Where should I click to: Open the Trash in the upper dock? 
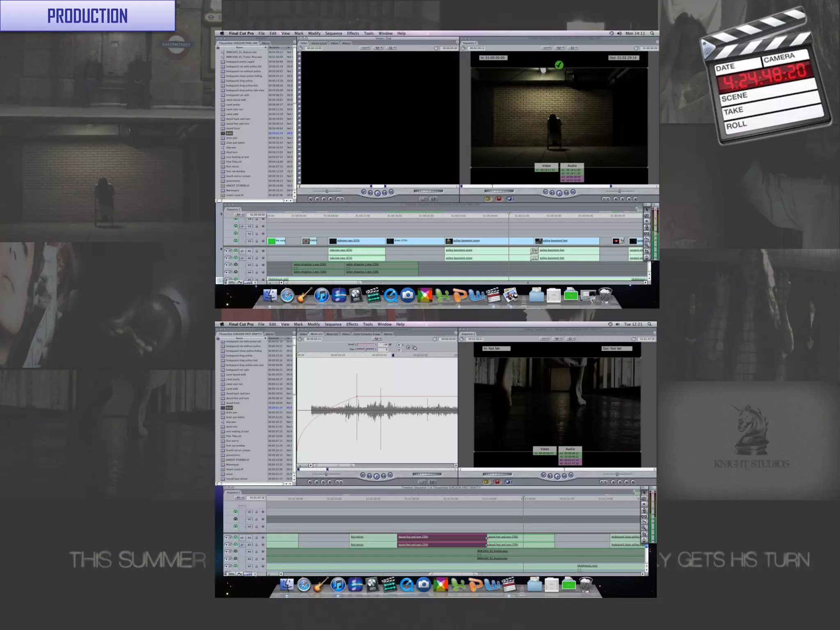point(605,295)
